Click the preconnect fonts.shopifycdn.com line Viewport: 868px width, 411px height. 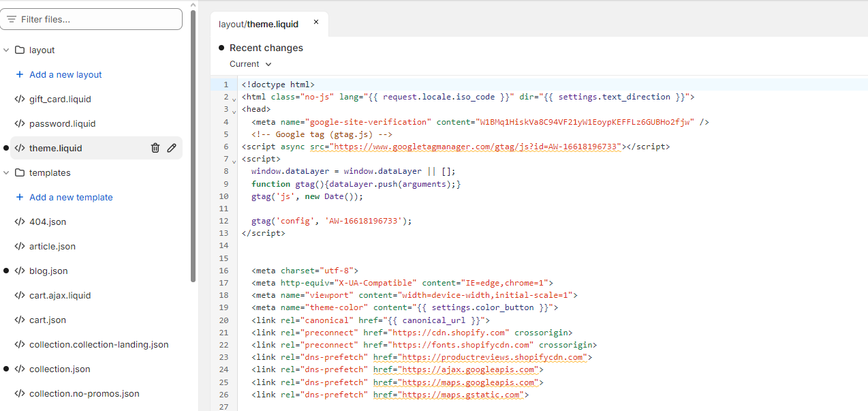[424, 345]
